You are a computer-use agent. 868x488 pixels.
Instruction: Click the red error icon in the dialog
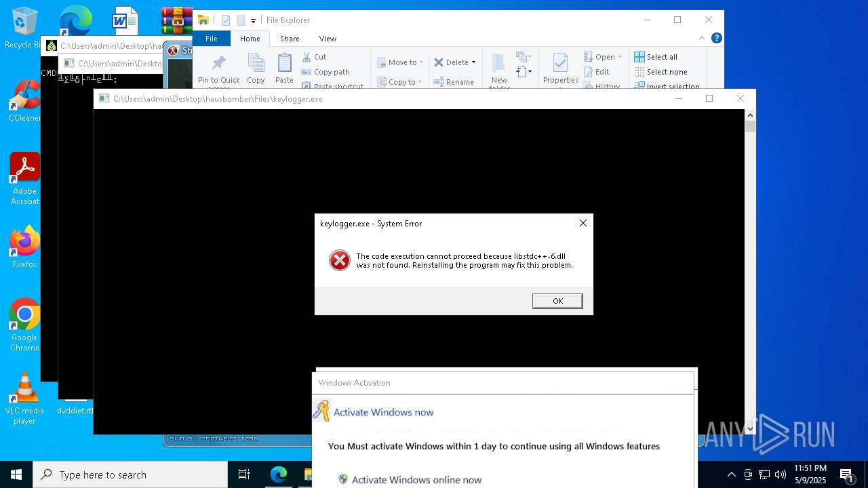pos(340,260)
